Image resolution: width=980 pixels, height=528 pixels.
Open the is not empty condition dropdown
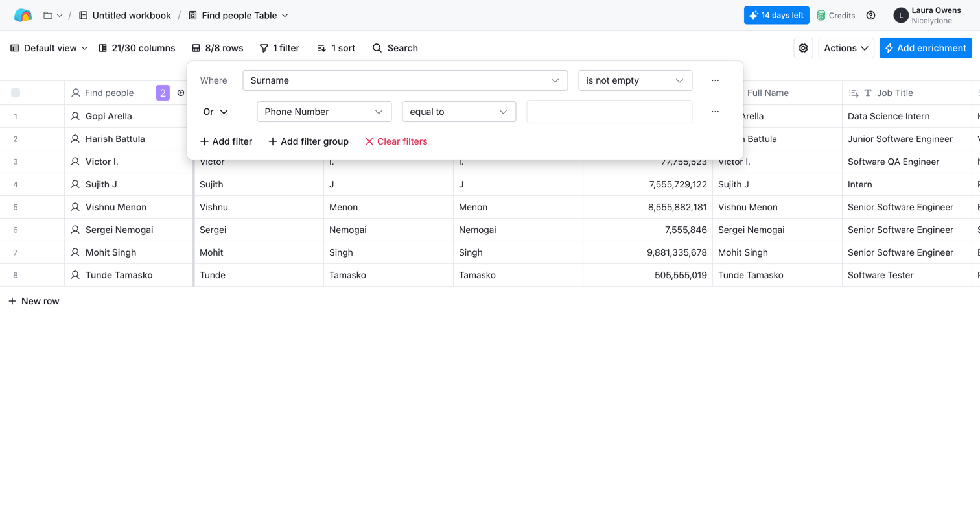tap(635, 80)
